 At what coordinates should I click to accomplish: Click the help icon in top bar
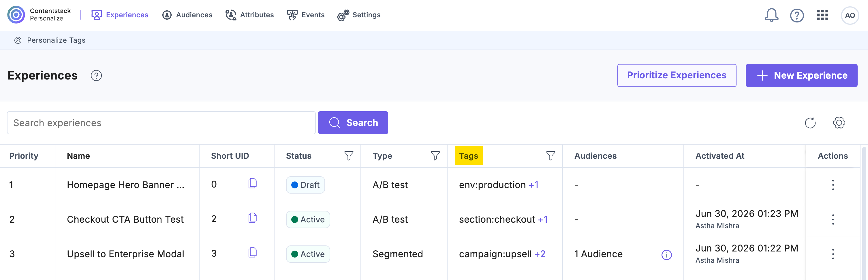[x=797, y=15]
